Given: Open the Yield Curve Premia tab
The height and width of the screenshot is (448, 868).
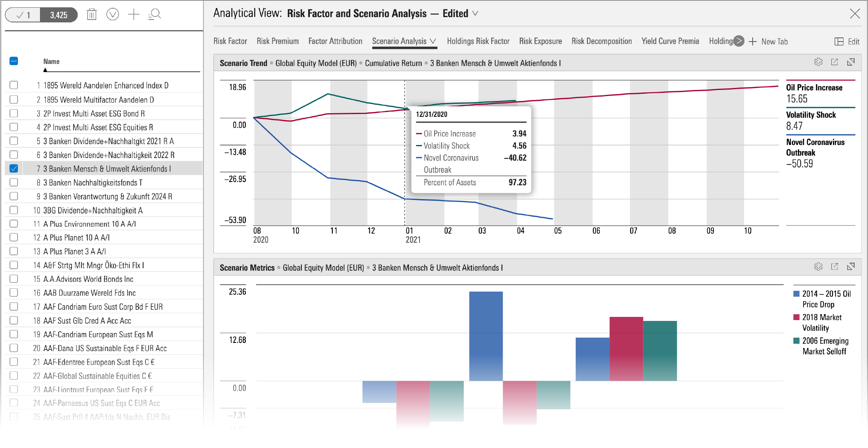Looking at the screenshot, I should pos(670,41).
